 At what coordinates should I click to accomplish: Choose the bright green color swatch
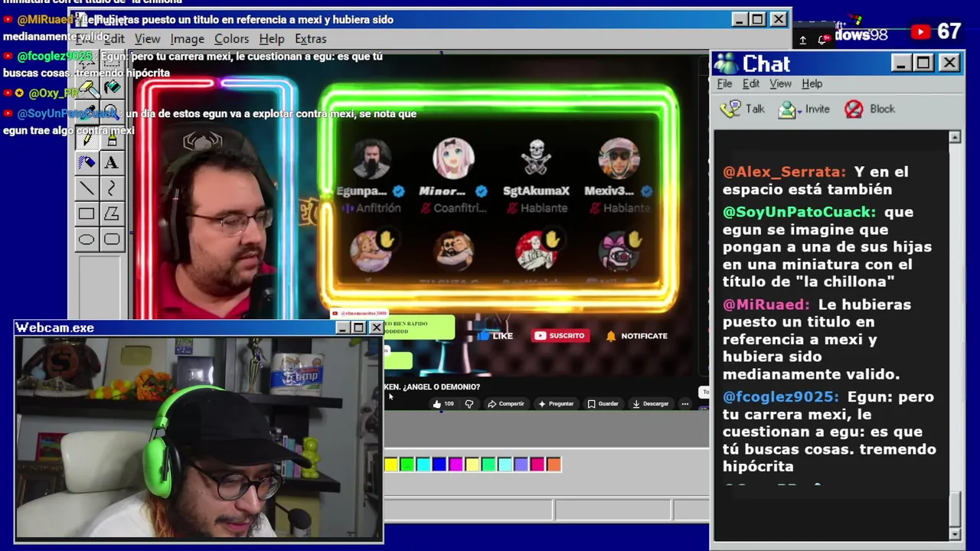pyautogui.click(x=407, y=464)
